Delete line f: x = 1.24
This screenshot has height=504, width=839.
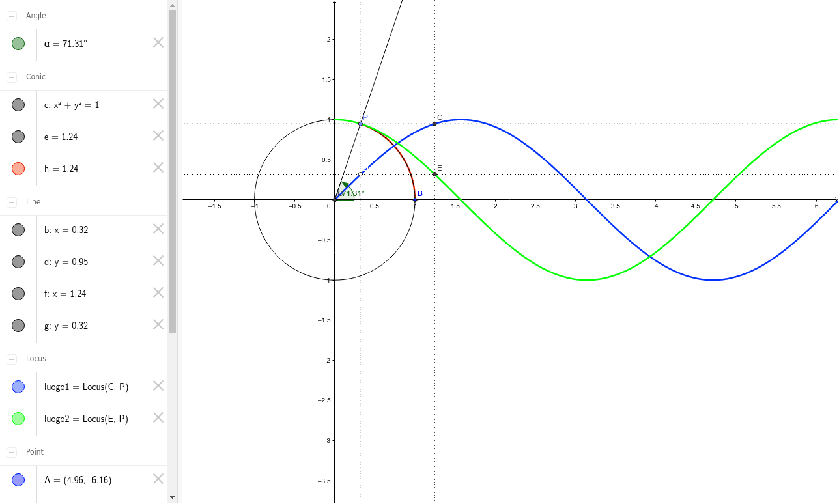tap(158, 293)
